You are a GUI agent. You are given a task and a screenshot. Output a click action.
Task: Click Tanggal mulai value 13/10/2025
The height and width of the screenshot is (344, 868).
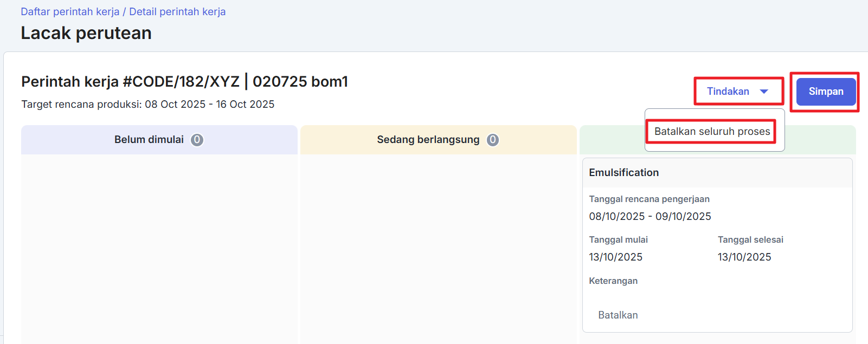615,257
